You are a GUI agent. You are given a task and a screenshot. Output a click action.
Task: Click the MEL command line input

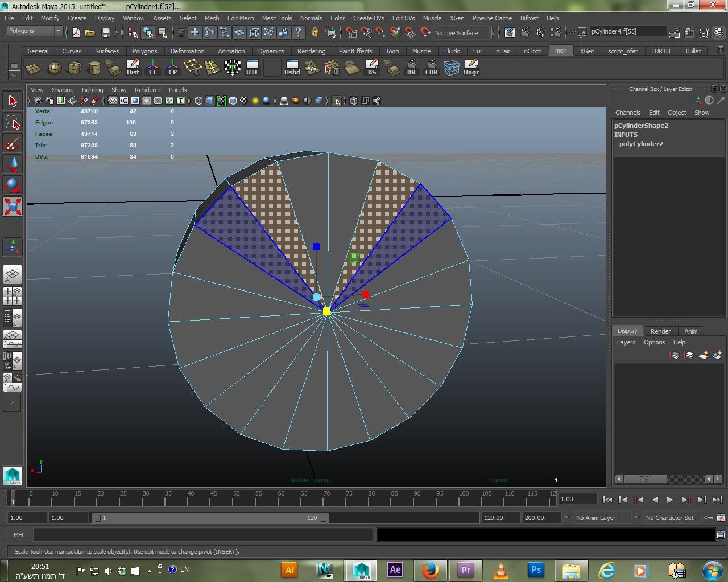[x=202, y=535]
